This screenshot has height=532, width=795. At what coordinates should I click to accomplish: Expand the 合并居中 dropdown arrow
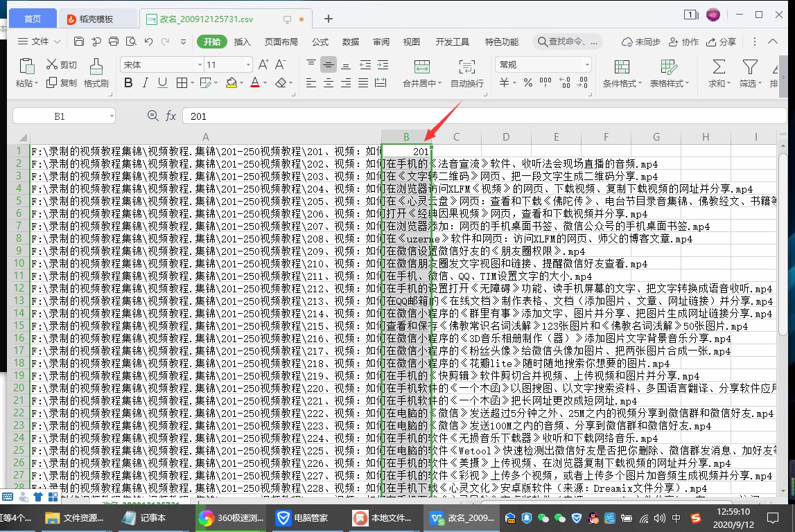[439, 83]
